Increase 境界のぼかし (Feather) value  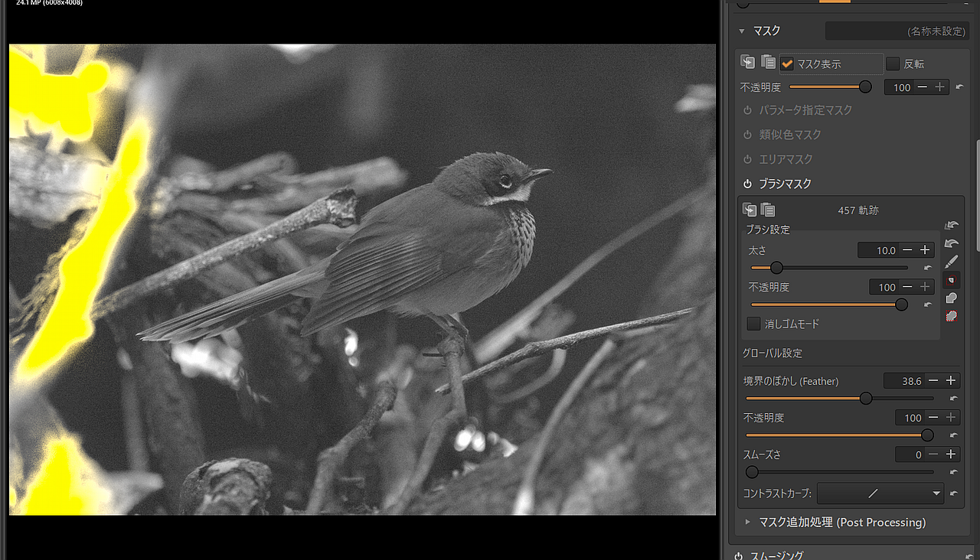click(x=951, y=380)
